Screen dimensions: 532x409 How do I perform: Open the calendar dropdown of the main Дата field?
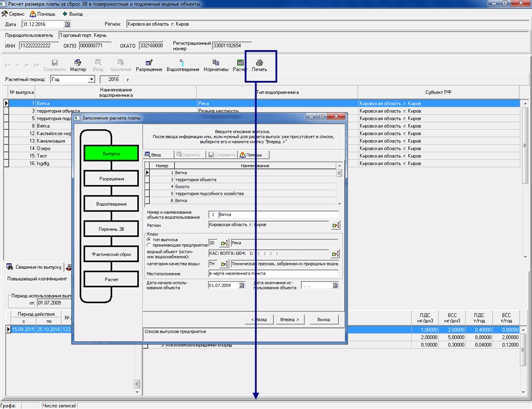click(x=67, y=24)
